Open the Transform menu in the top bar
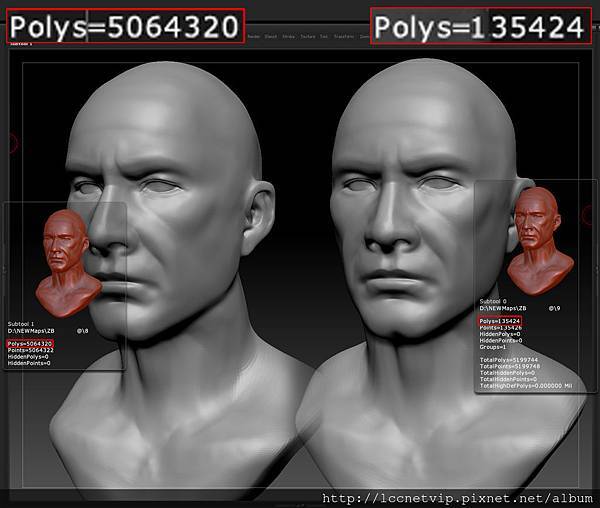This screenshot has height=508, width=600. (x=344, y=36)
